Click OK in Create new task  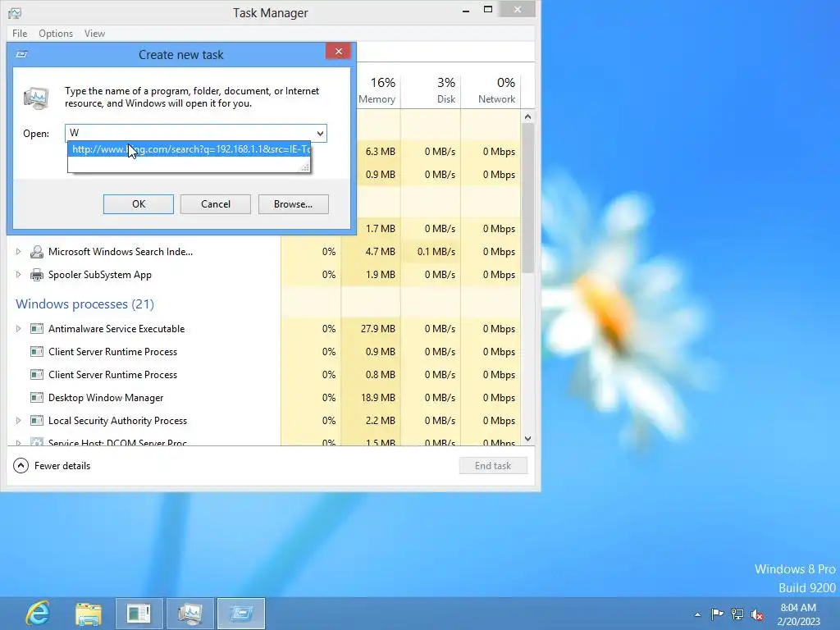138,204
